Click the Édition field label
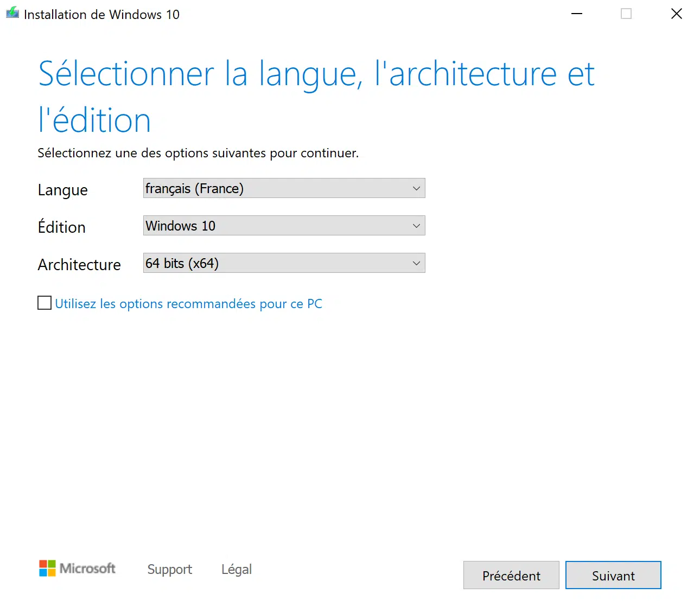The width and height of the screenshot is (700, 613). coord(62,227)
